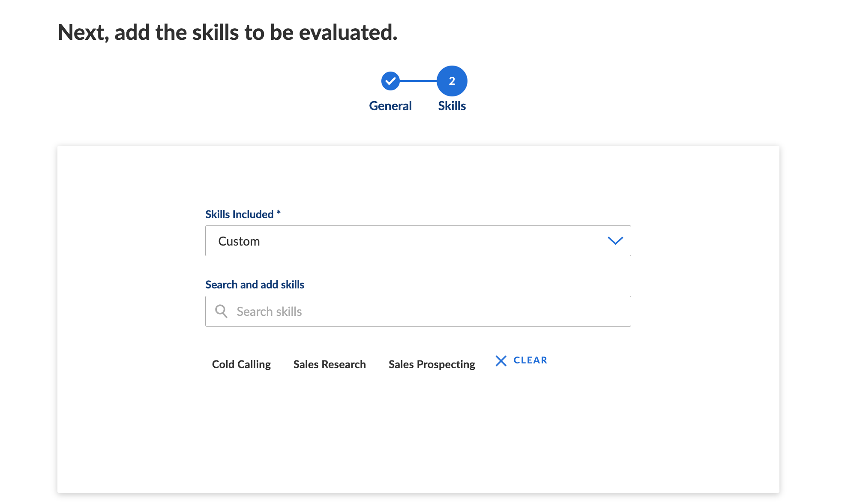Image resolution: width=842 pixels, height=504 pixels.
Task: Click the required asterisk after Skills Included
Action: coord(279,212)
